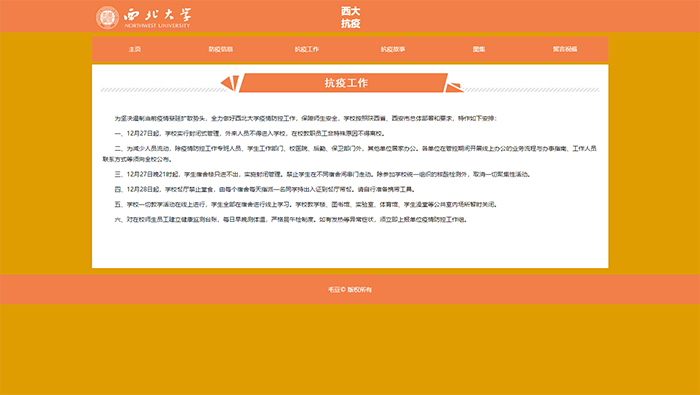Image resolution: width=700 pixels, height=395 pixels.
Task: Open the 主页 navigation item
Action: (x=135, y=49)
